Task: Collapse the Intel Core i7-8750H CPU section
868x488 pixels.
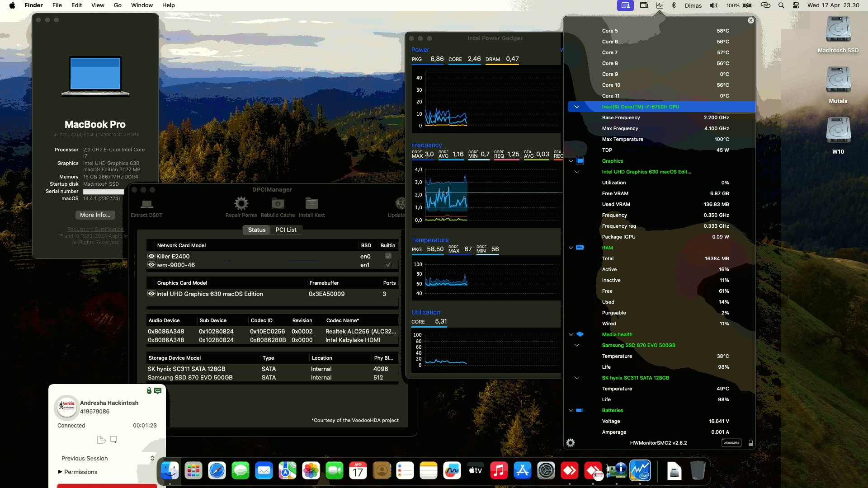Action: coord(576,107)
